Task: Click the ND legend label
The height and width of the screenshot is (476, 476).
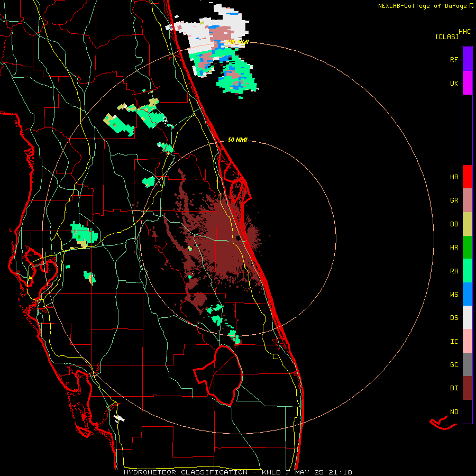Action: [x=454, y=412]
